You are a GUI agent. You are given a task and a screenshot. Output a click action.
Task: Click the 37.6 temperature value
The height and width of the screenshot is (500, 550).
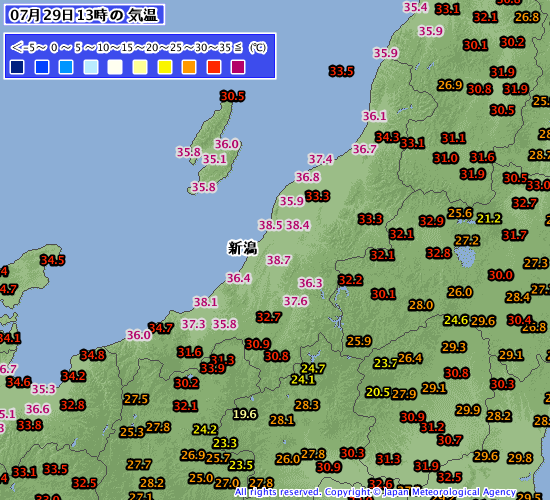click(295, 301)
